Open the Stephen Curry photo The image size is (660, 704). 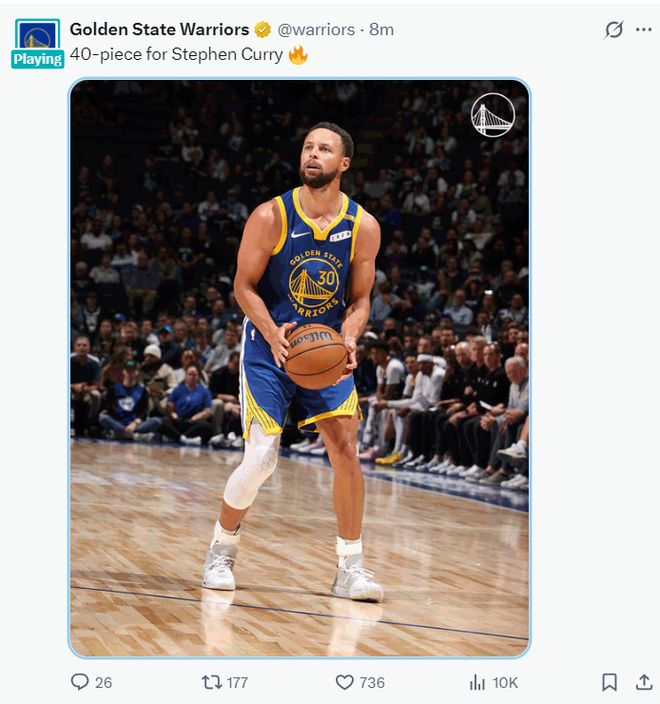[x=299, y=368]
